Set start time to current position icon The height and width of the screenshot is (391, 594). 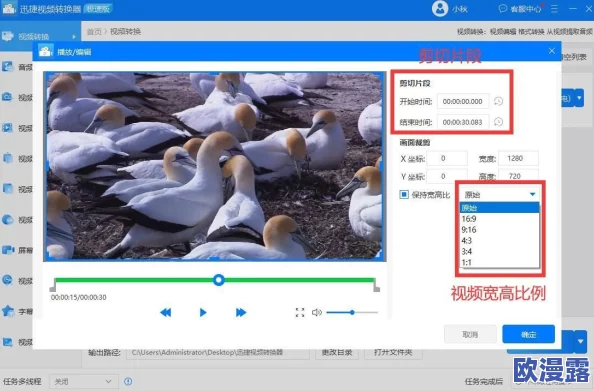click(x=498, y=101)
